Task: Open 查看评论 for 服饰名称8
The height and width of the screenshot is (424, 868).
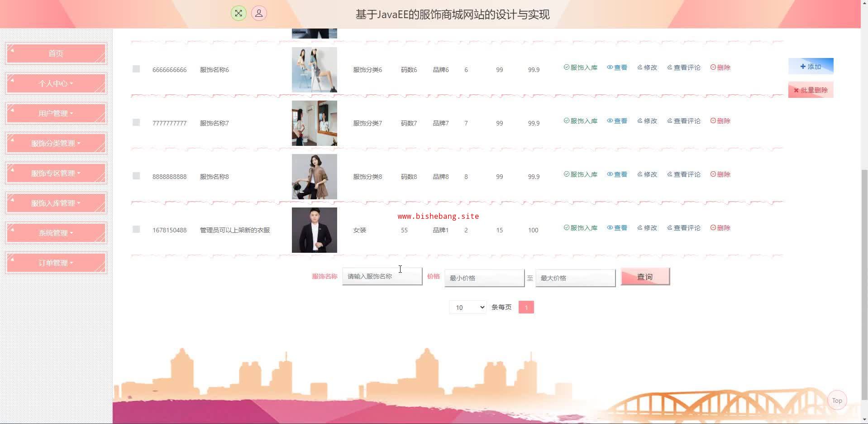Action: click(684, 174)
